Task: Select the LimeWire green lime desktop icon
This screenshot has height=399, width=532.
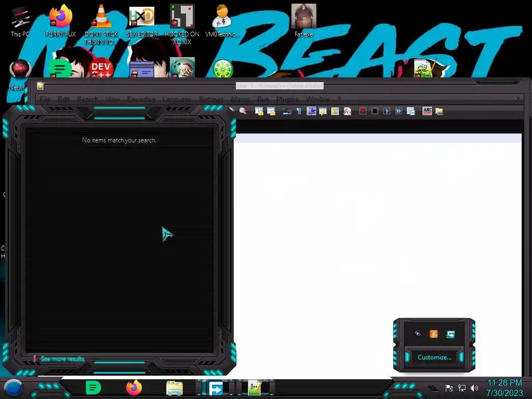Action: coord(222,69)
